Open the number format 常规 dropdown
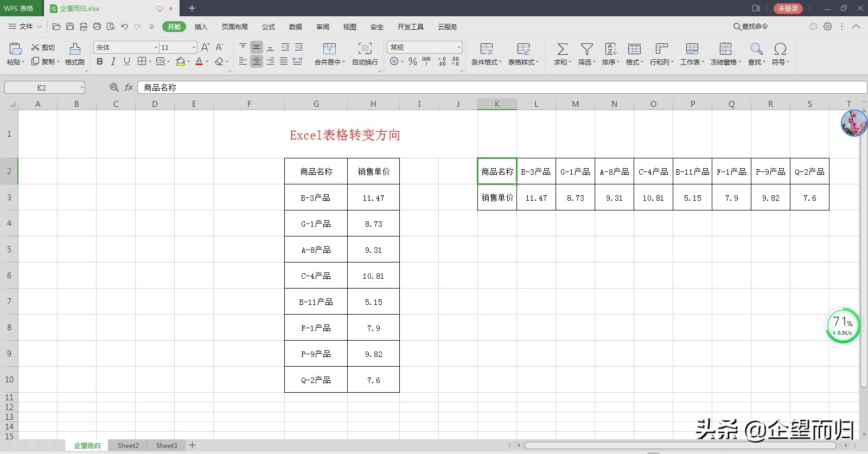 pos(459,47)
